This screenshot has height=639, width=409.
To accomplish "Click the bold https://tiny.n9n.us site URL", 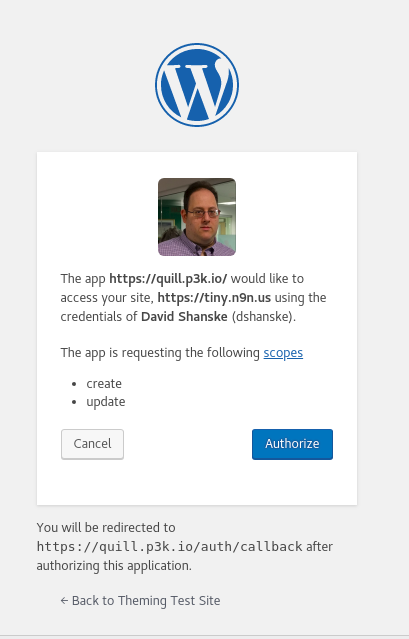I will point(214,298).
